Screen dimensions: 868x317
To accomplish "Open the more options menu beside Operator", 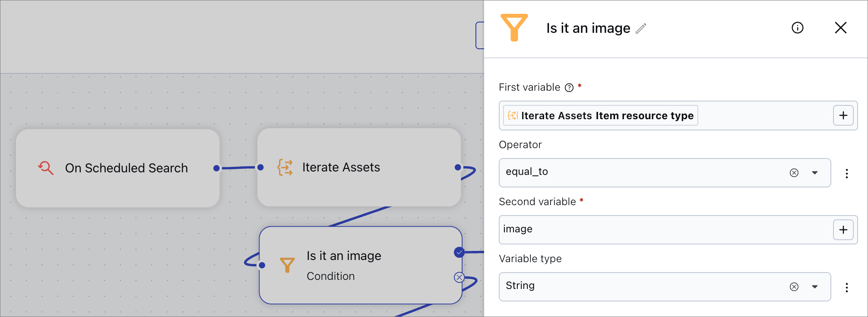I will click(846, 173).
